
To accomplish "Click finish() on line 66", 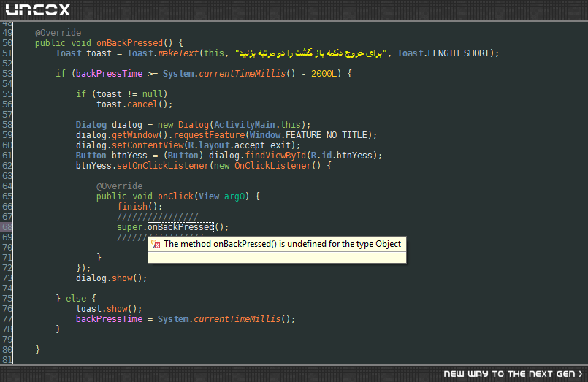I will (140, 207).
